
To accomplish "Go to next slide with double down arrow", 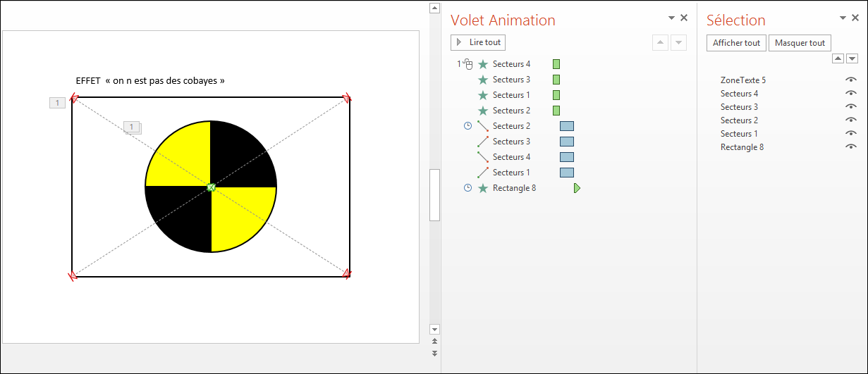I will (434, 353).
